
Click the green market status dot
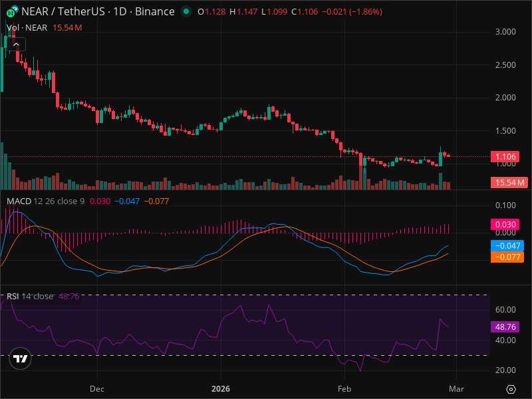click(x=186, y=11)
